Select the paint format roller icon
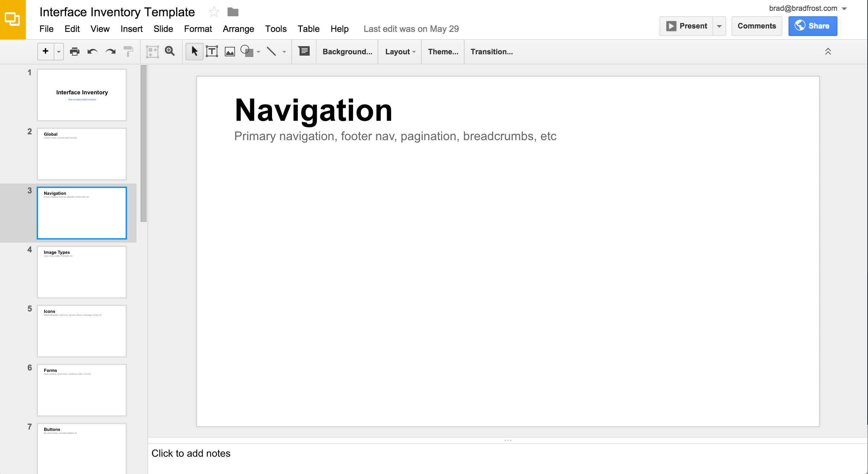The height and width of the screenshot is (474, 868). (x=128, y=52)
